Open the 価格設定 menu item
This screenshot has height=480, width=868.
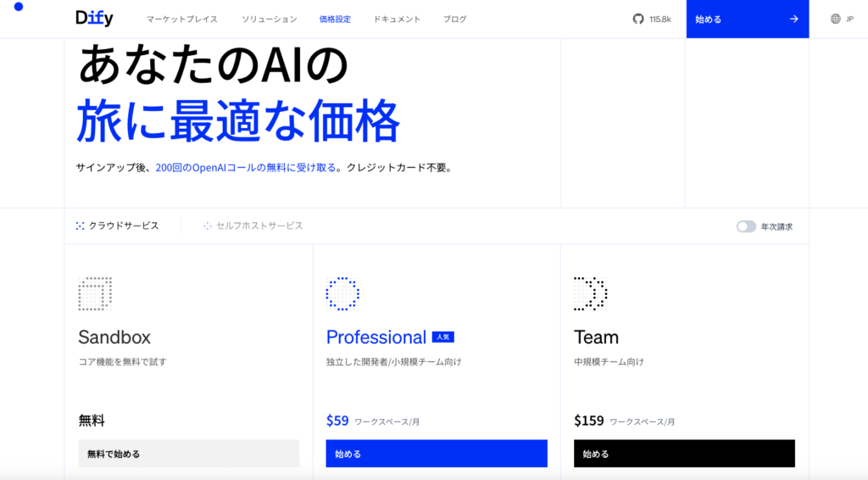335,19
